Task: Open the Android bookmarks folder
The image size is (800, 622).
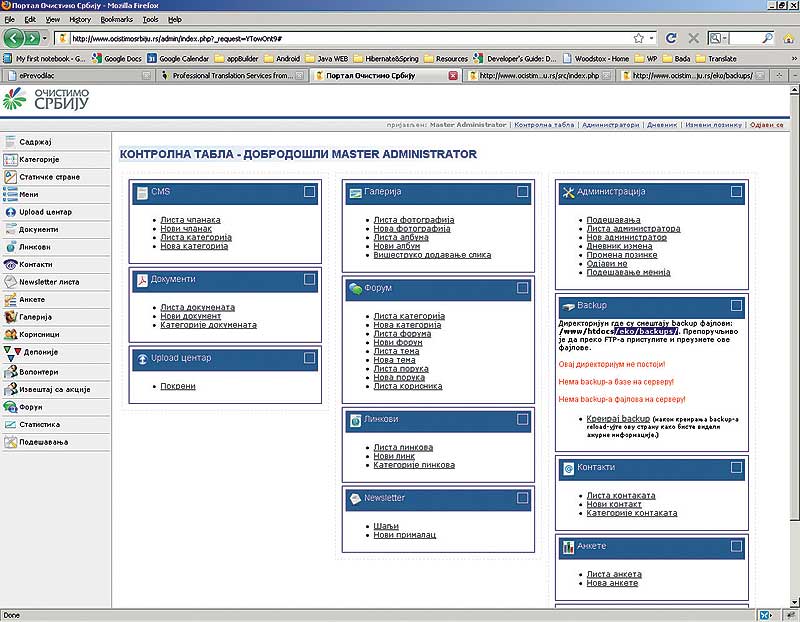Action: click(282, 59)
